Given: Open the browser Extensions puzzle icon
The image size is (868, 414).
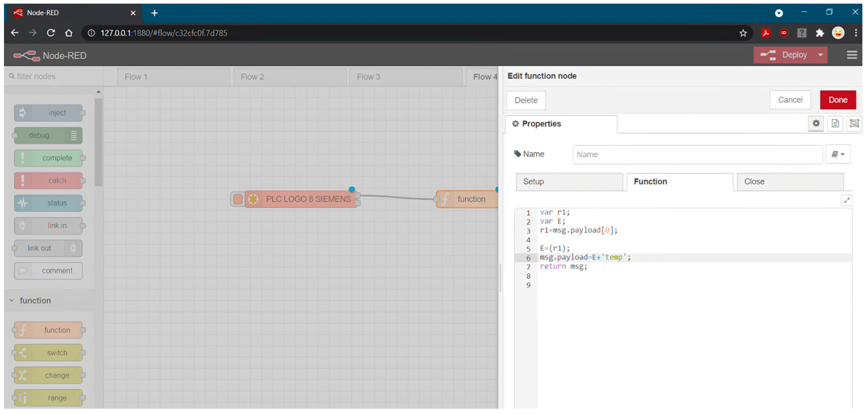Looking at the screenshot, I should coord(819,33).
